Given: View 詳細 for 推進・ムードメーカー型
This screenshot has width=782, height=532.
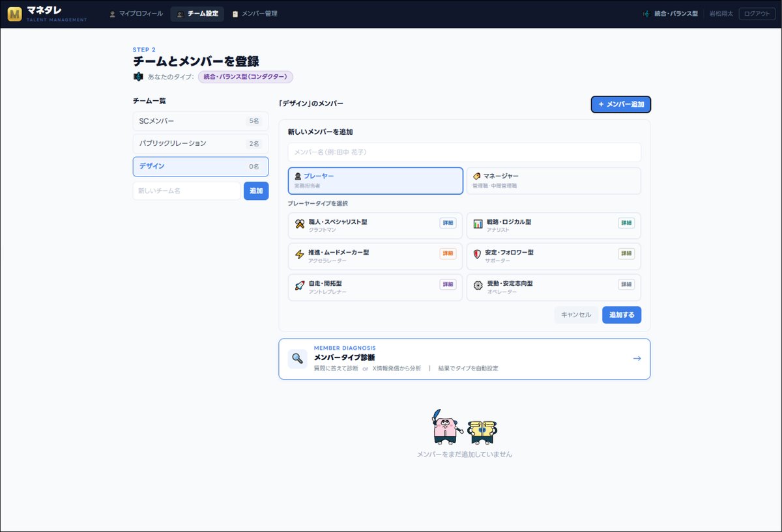Looking at the screenshot, I should [448, 253].
